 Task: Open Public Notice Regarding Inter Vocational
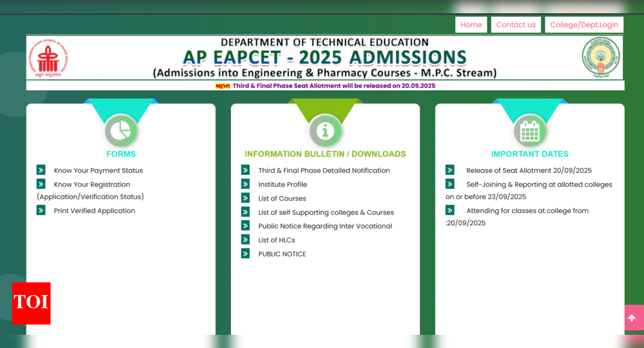[x=325, y=226]
